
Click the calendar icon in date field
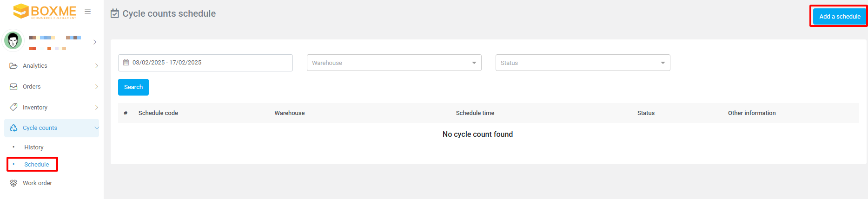pos(126,63)
